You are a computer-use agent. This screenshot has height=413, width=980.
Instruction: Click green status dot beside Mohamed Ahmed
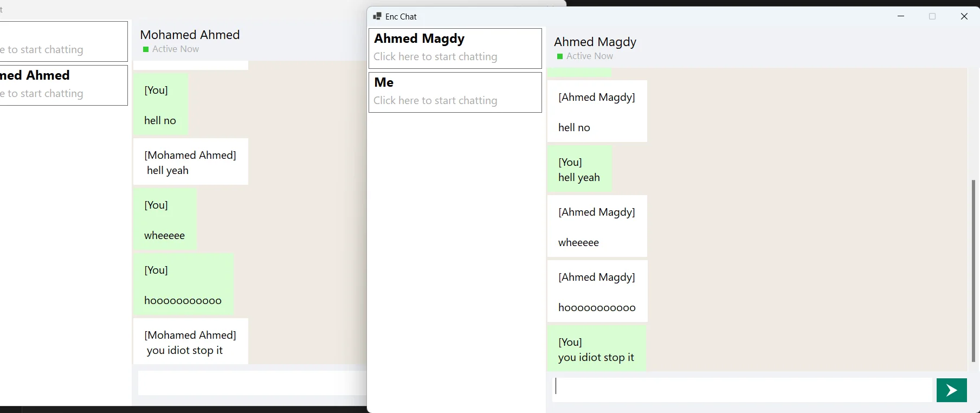click(x=145, y=49)
